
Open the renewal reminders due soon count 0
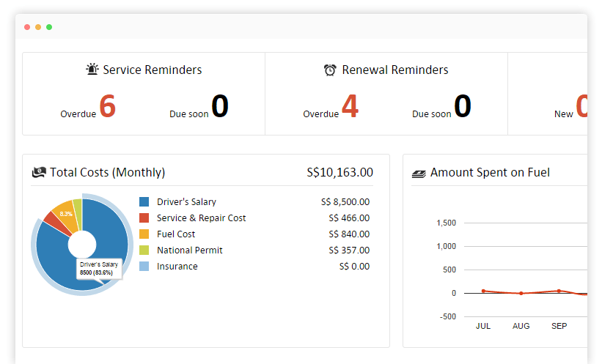(x=463, y=106)
